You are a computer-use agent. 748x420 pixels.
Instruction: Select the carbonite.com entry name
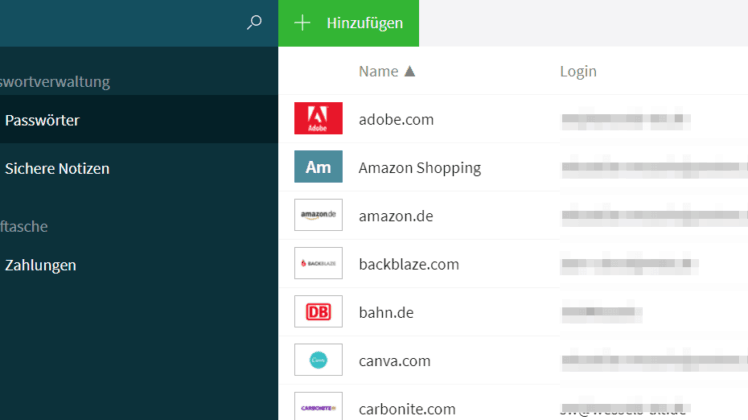point(407,409)
